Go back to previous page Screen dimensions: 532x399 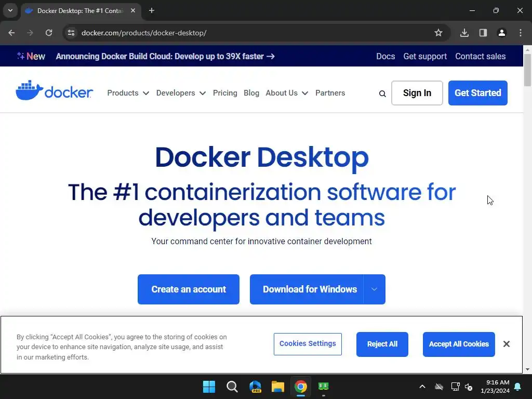[11, 33]
